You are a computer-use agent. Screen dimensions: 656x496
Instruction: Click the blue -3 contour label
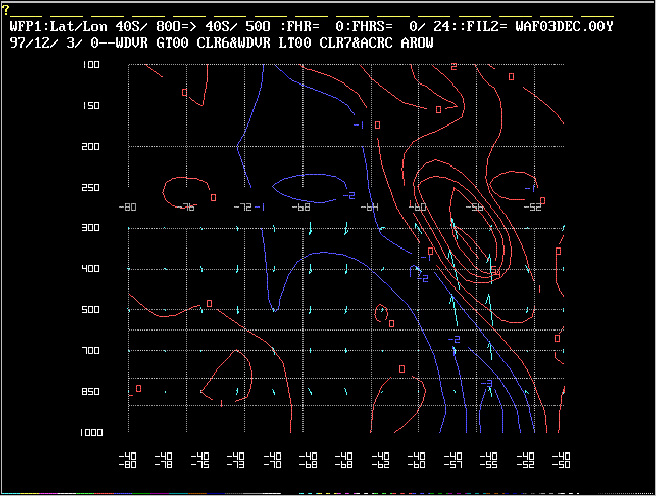(x=487, y=384)
